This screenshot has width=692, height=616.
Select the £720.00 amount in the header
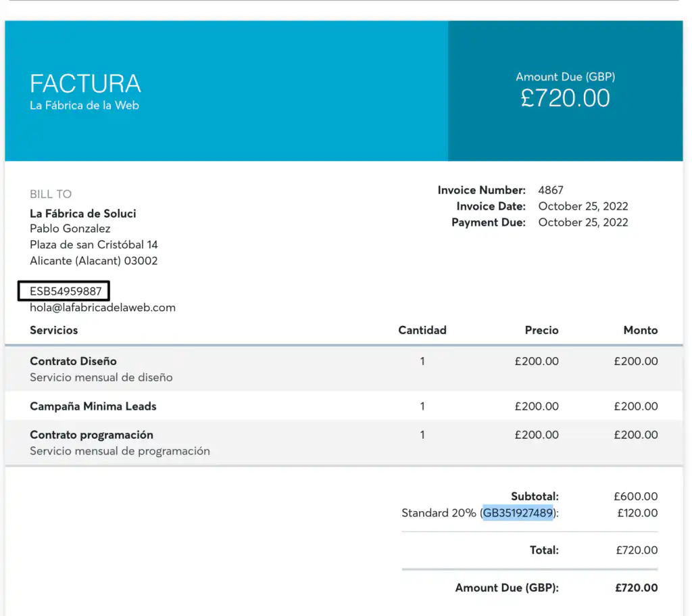[x=565, y=98]
